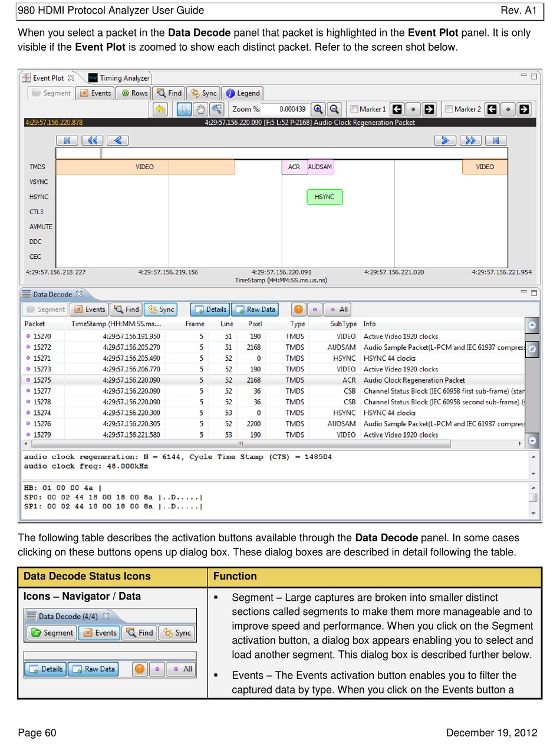The height and width of the screenshot is (747, 560).
Task: Click the double-right fast forward button
Action: point(470,140)
